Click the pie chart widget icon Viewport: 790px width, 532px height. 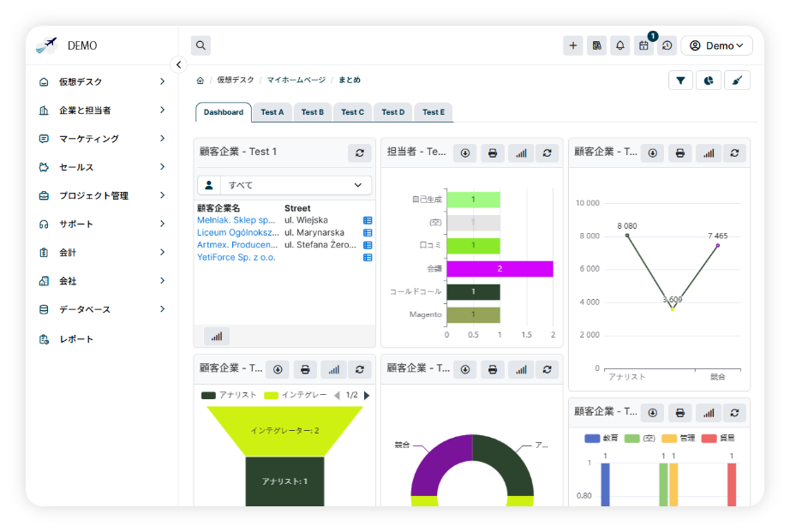coord(709,80)
